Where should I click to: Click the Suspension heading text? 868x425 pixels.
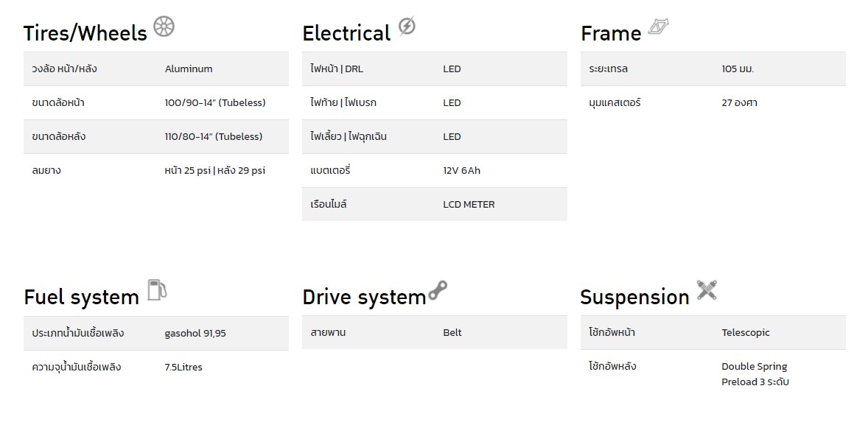point(634,297)
